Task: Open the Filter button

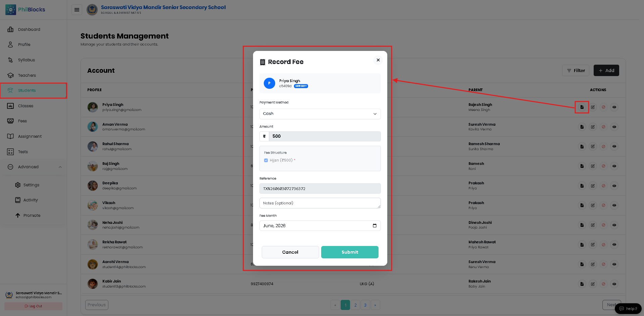Action: (576, 70)
